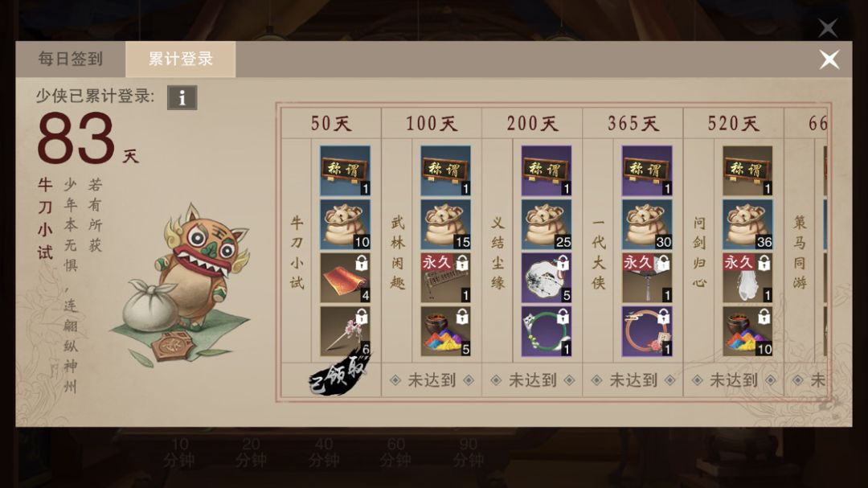Image resolution: width=868 pixels, height=488 pixels.
Task: Open the red circular frame reward under 365天
Action: pyautogui.click(x=647, y=332)
